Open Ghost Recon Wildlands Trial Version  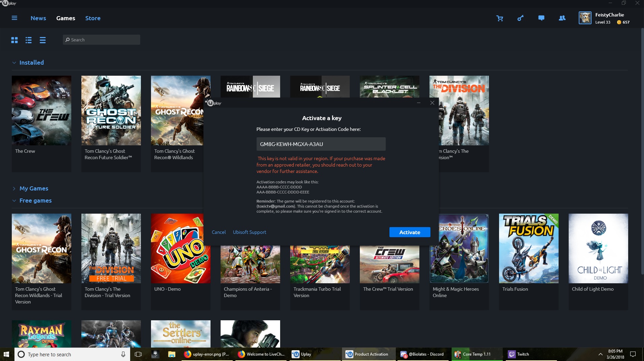pyautogui.click(x=41, y=262)
